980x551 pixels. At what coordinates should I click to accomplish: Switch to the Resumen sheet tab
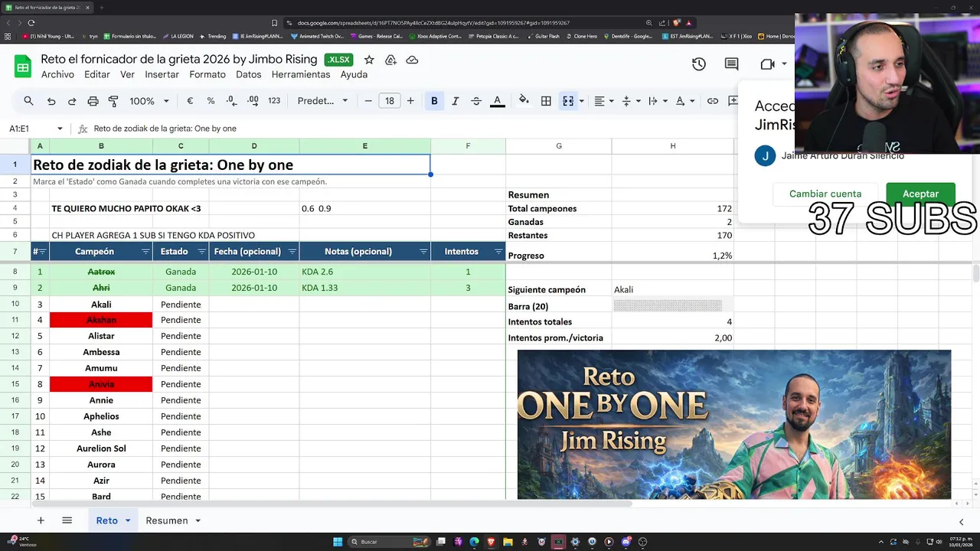(167, 520)
